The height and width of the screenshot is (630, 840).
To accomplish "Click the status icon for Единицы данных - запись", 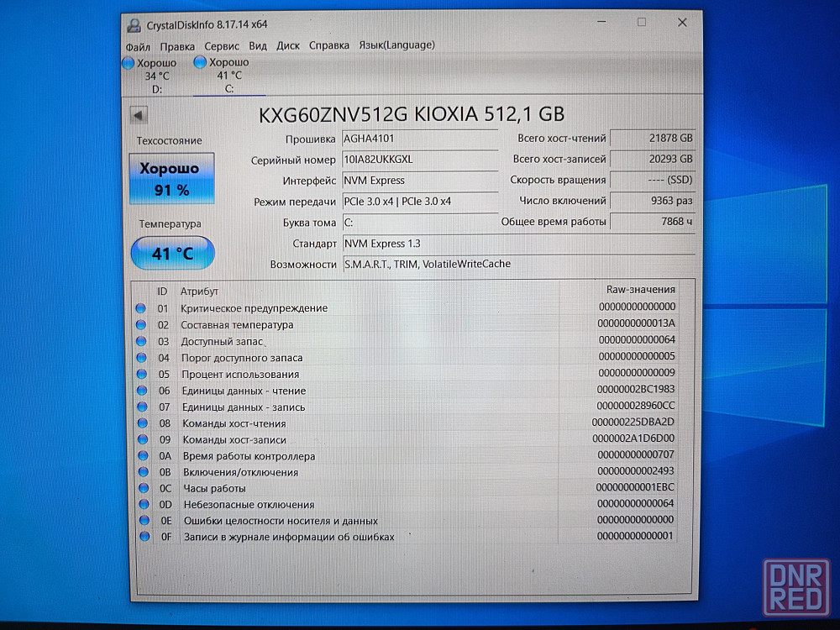I will [142, 407].
